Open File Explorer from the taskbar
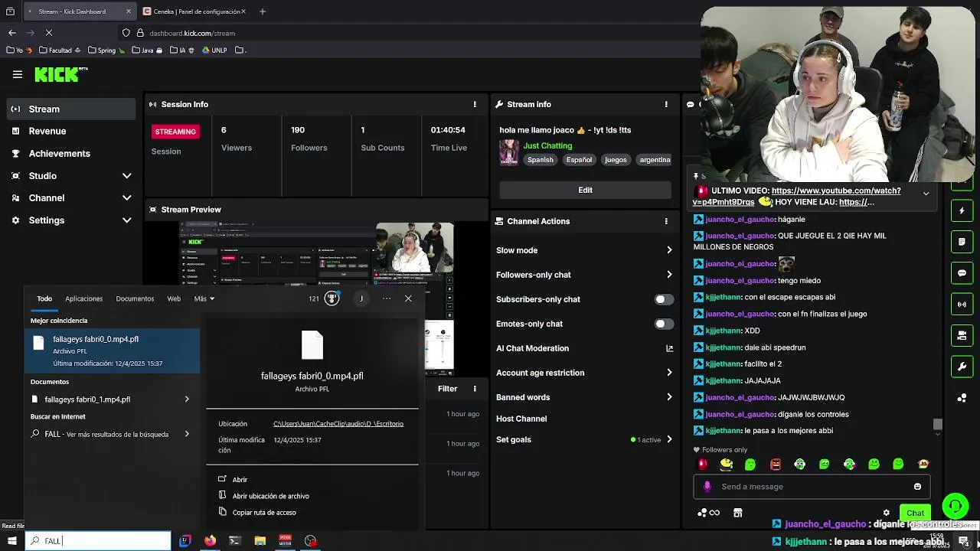Screen dimensions: 980x551 tap(260, 540)
